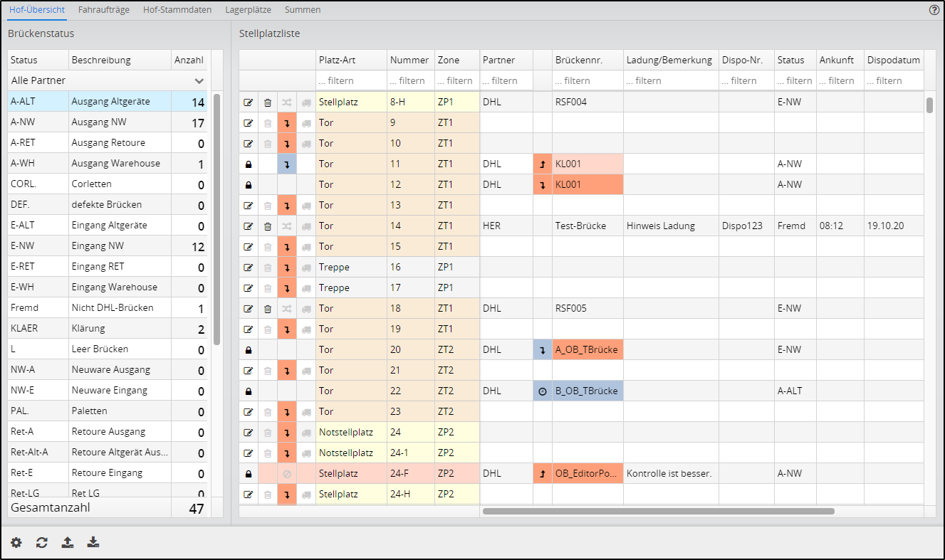The height and width of the screenshot is (560, 945).
Task: Click orange arrow icon for Tor 9
Action: click(287, 122)
